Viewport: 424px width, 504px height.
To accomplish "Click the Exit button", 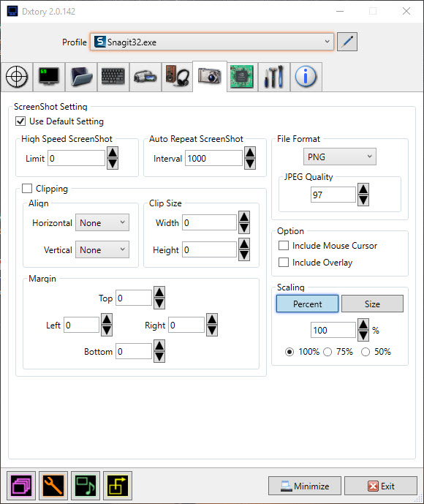I will point(381,486).
